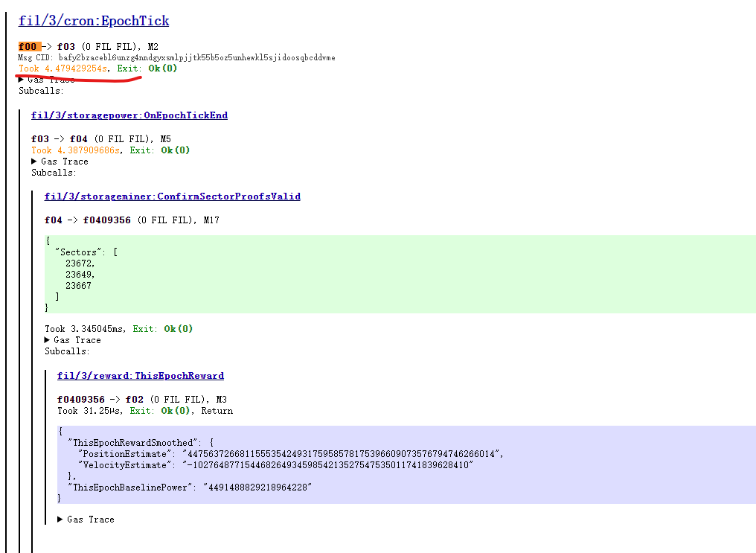Click the Took 4.387909686s duration

pyautogui.click(x=76, y=150)
